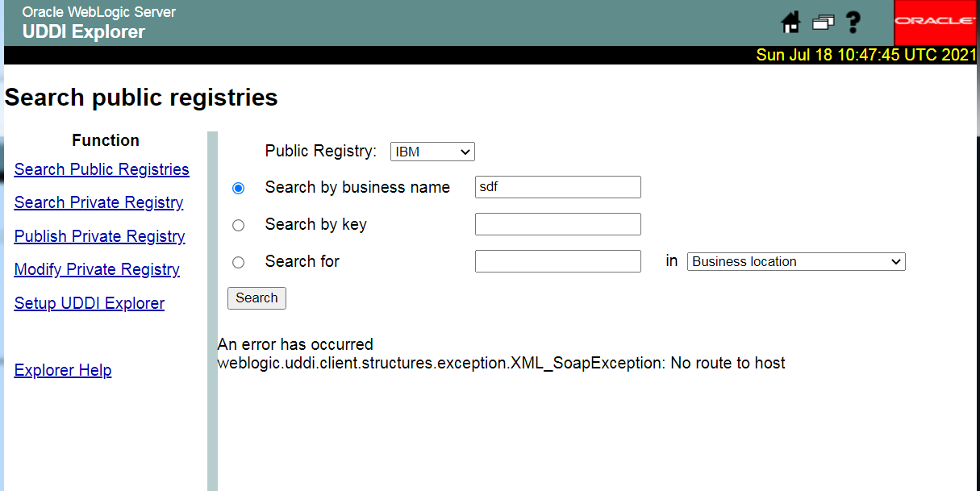Click the No route to host error line
980x491 pixels.
(501, 363)
